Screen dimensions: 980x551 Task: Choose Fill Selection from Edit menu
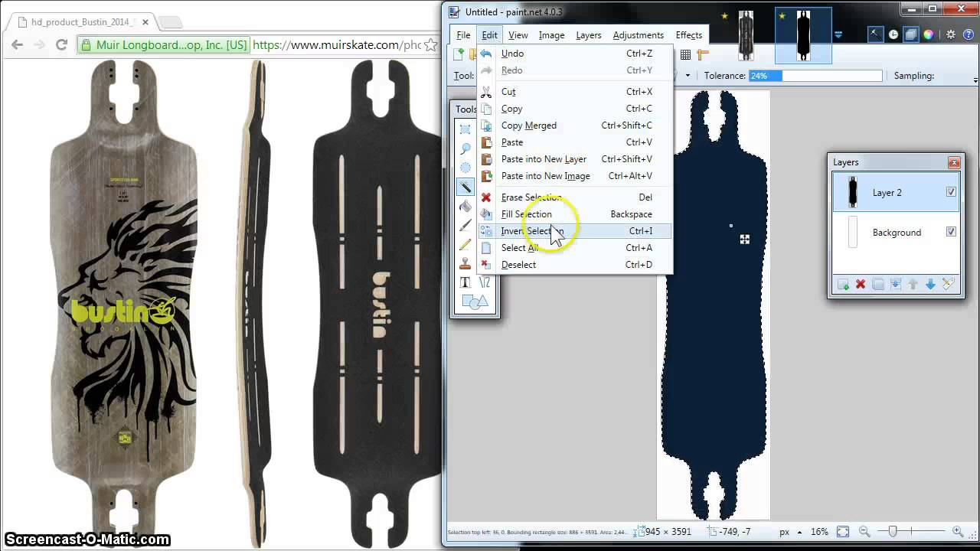575,214
